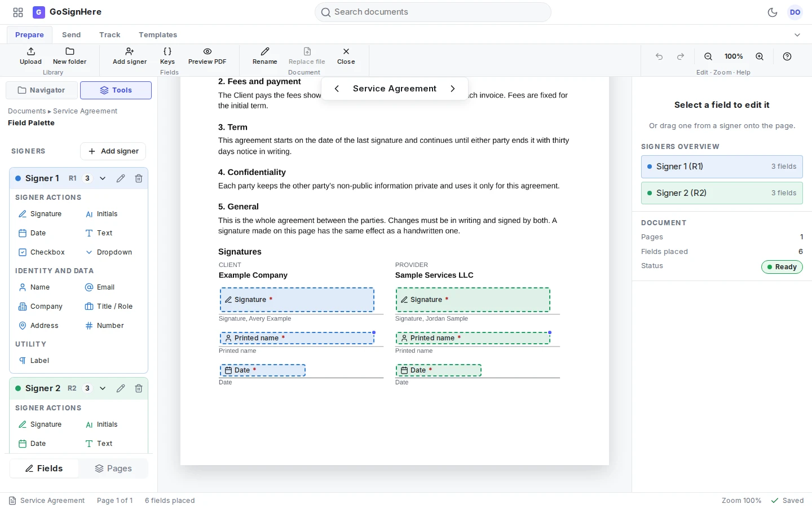Collapse Signer 1 section chevron
Image resolution: width=812 pixels, height=508 pixels.
(103, 178)
